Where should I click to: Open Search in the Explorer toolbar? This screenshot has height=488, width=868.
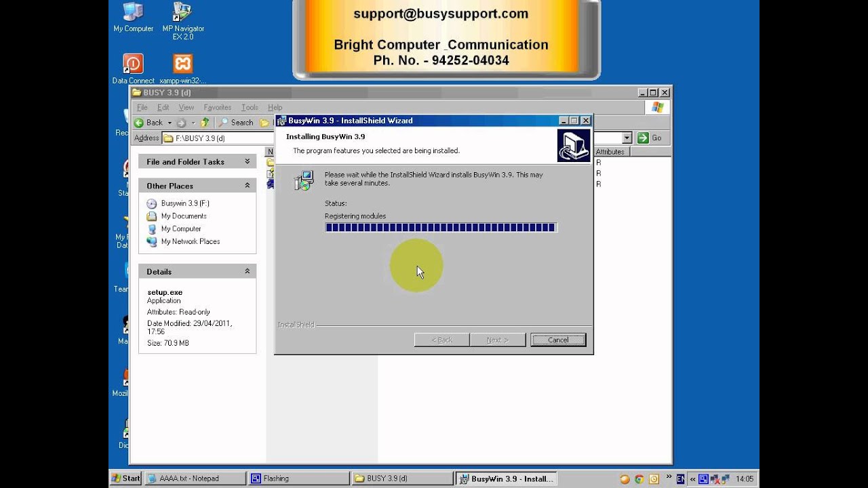click(x=235, y=123)
